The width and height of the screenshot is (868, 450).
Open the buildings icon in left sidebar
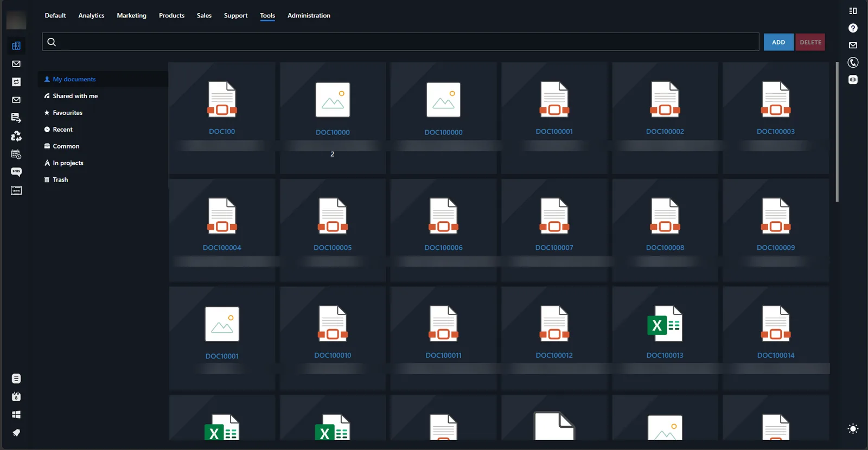point(16,46)
